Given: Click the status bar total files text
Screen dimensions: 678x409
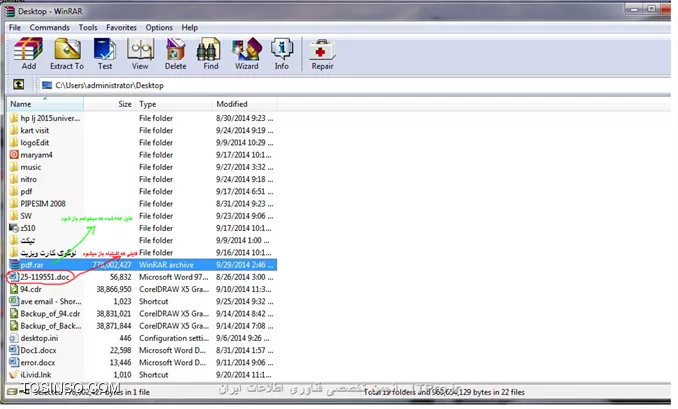Looking at the screenshot, I should [x=444, y=392].
